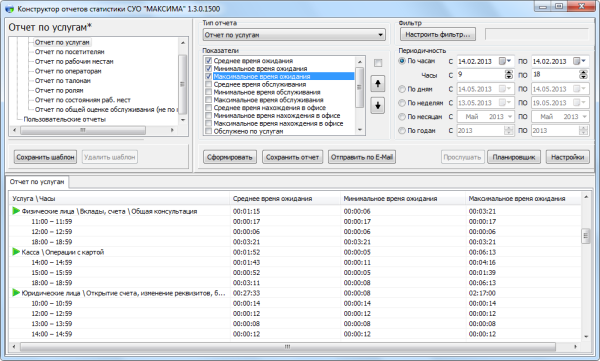Select 'По часам' periodicity radio button

click(x=402, y=61)
